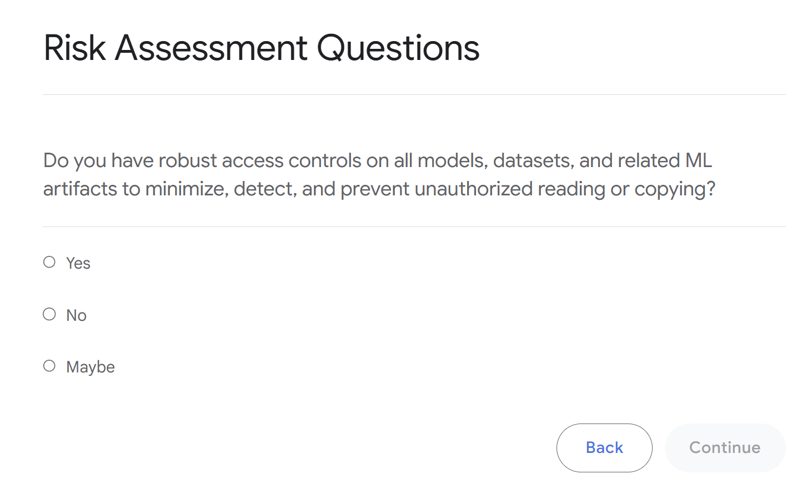
Task: Click the "No" option label text
Action: pyautogui.click(x=77, y=315)
